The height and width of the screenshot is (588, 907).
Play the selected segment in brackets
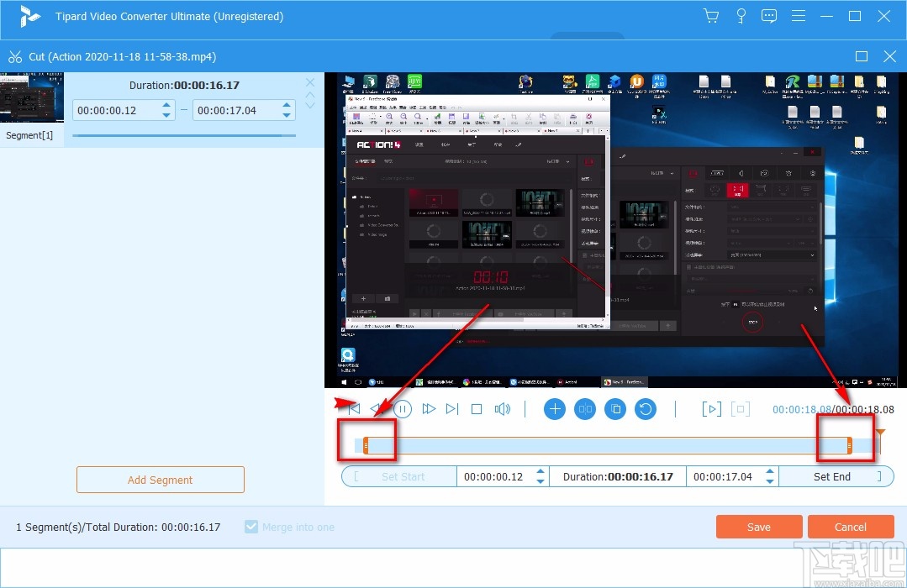coord(711,409)
